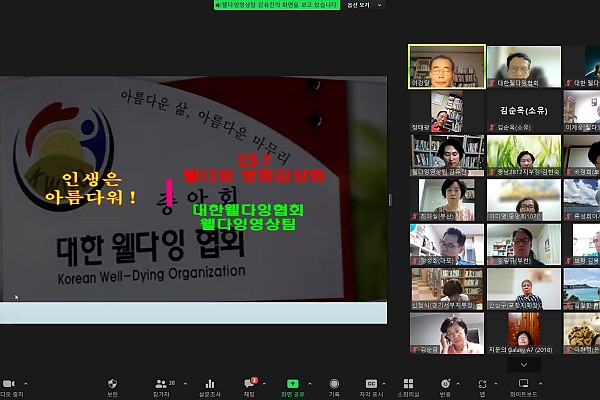600x400 pixels.
Task: Click the muted mic icon on 대한웰다잉협회 tile
Action: pyautogui.click(x=492, y=83)
